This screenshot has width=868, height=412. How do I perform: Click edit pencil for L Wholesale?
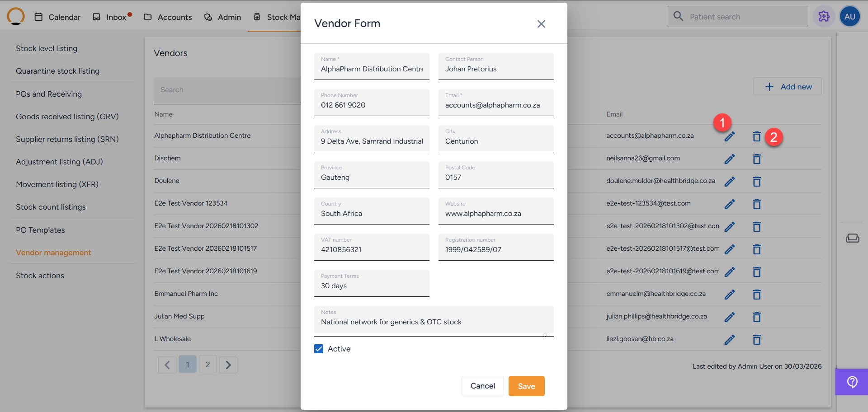729,340
